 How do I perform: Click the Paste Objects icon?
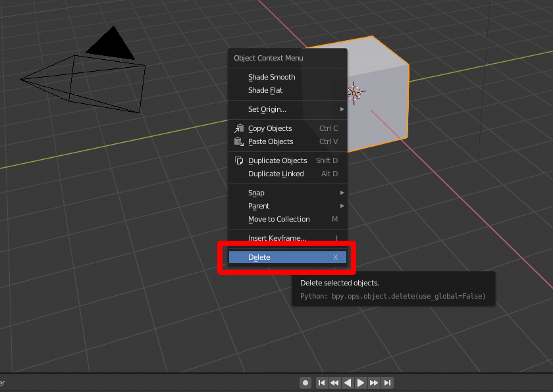pos(240,141)
